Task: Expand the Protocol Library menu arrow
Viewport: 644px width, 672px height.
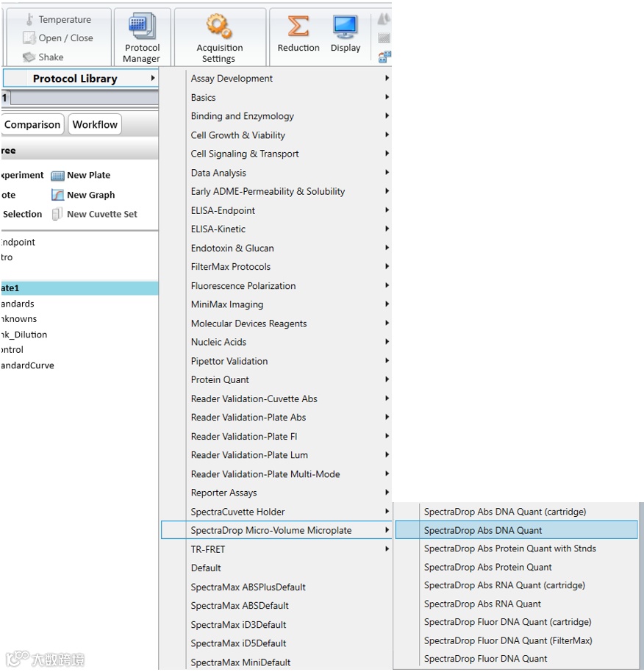Action: (x=152, y=78)
